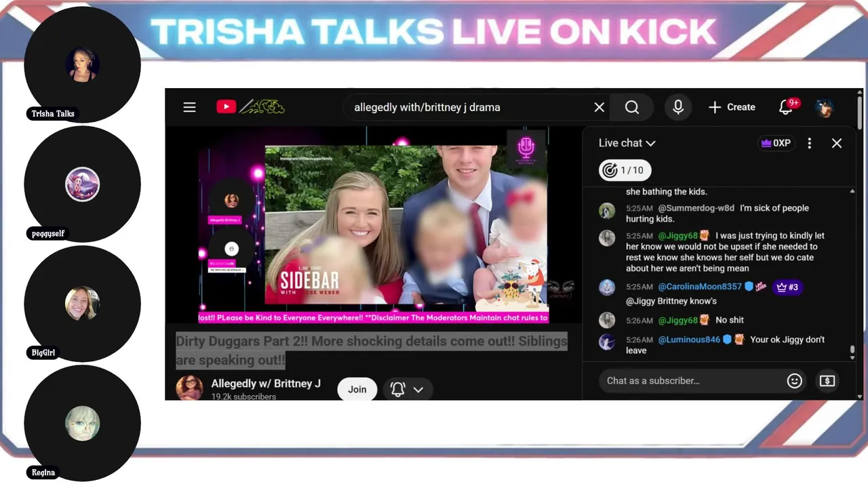Select Regina participant avatar
This screenshot has width=868, height=488.
(x=82, y=424)
